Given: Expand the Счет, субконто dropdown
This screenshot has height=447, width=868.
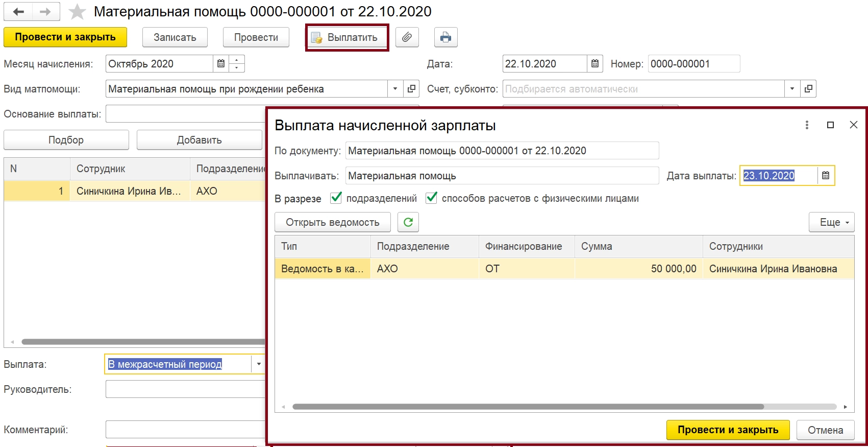Looking at the screenshot, I should pos(792,89).
